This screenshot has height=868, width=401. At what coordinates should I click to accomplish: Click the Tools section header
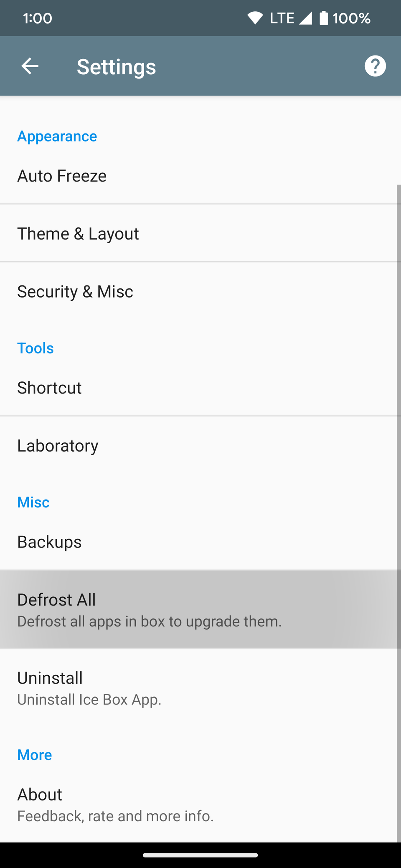pyautogui.click(x=36, y=348)
